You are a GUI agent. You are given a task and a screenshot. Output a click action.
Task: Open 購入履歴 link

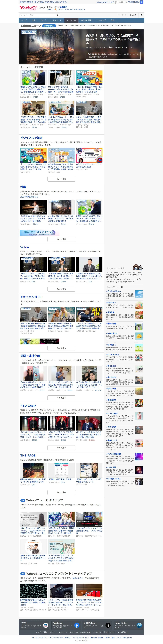click(x=133, y=15)
